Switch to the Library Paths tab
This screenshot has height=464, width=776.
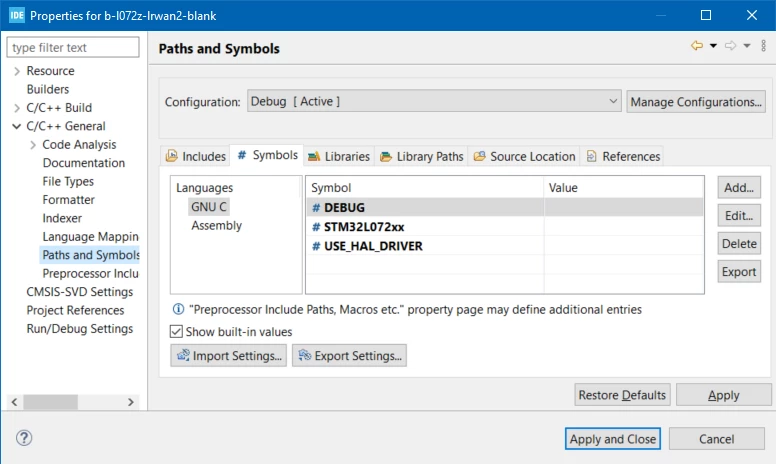click(421, 156)
